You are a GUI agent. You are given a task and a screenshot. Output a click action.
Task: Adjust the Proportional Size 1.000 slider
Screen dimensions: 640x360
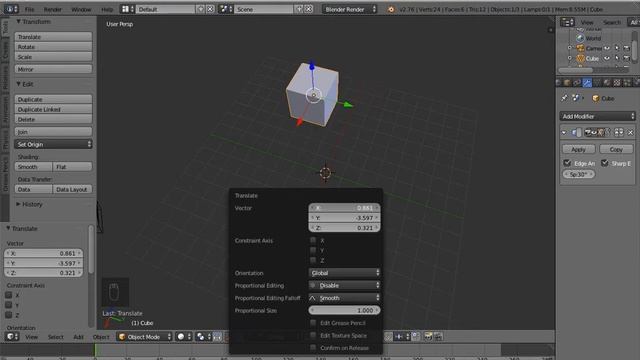[344, 310]
